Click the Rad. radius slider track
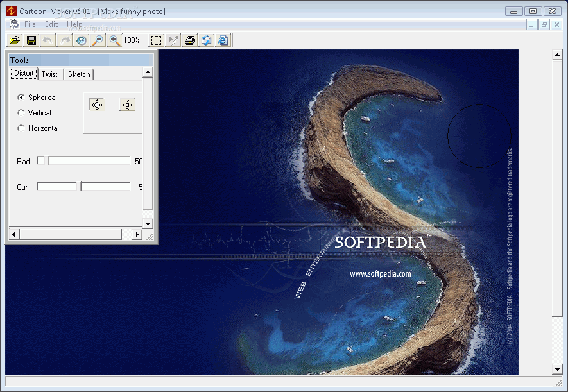The image size is (568, 392). pyautogui.click(x=83, y=160)
